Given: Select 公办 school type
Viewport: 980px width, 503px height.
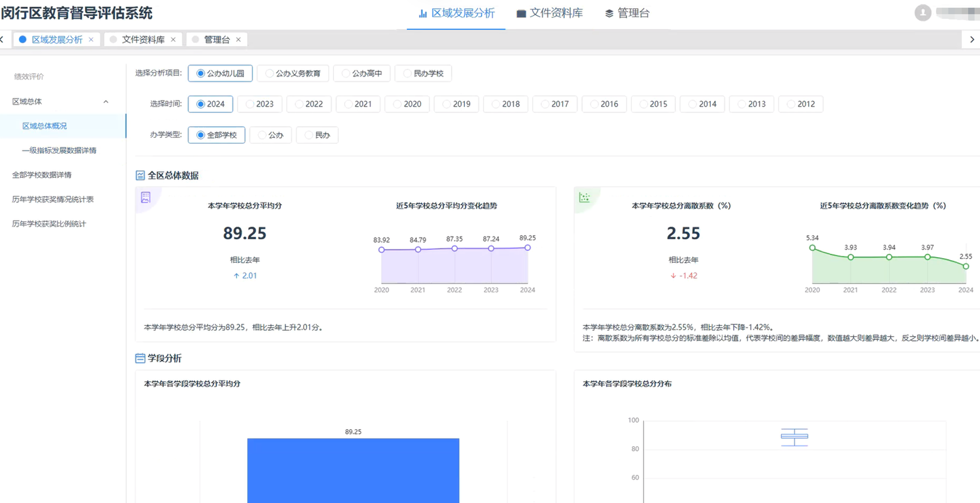Looking at the screenshot, I should click(270, 135).
